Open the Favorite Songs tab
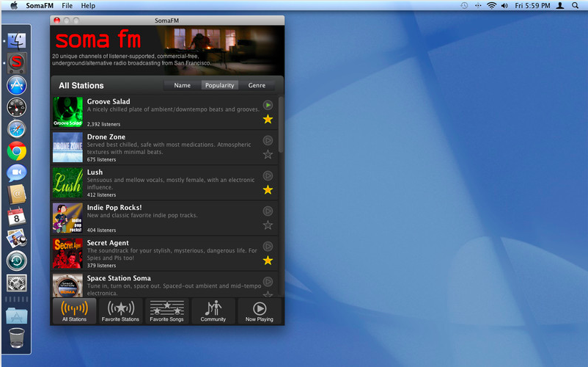The width and height of the screenshot is (588, 367). click(x=167, y=310)
